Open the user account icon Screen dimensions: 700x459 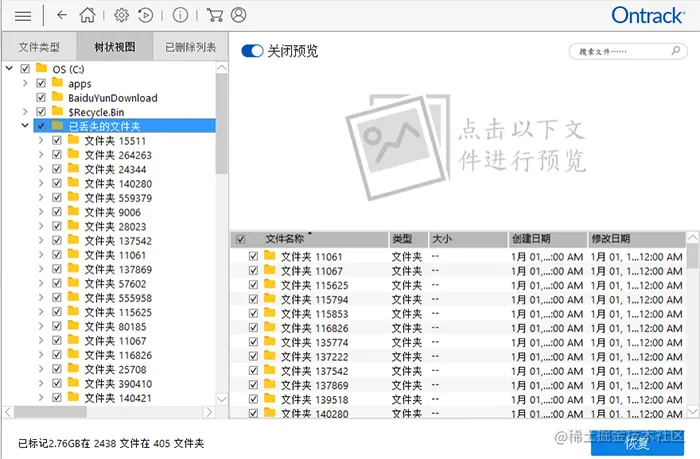[238, 15]
